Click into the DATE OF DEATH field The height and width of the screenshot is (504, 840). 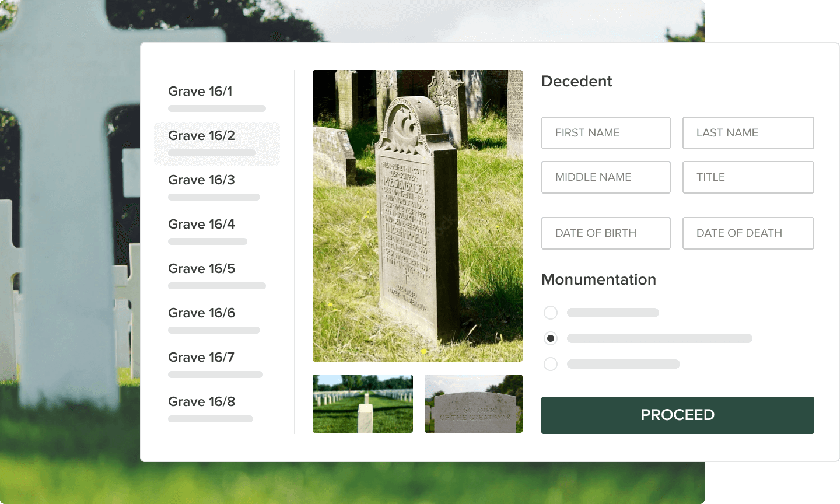(x=748, y=233)
